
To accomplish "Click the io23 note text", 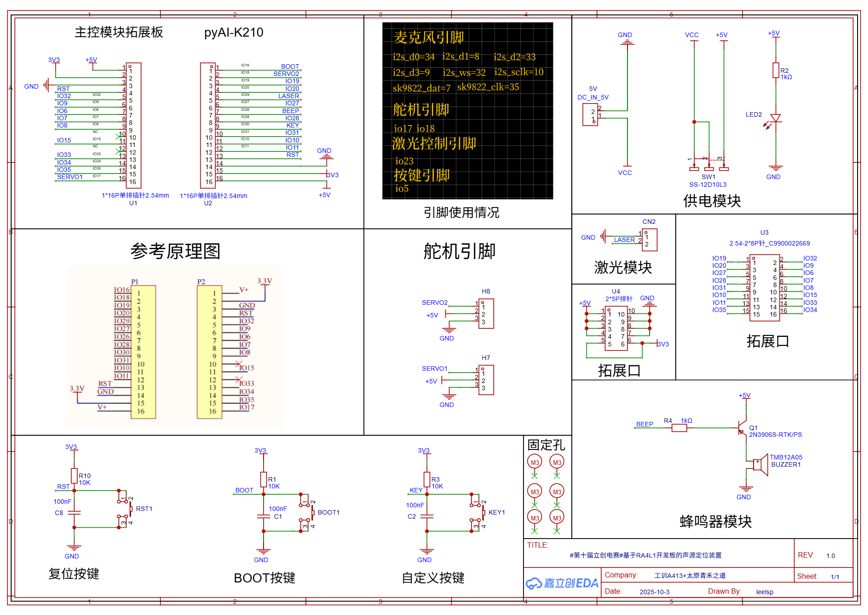I will [x=404, y=161].
